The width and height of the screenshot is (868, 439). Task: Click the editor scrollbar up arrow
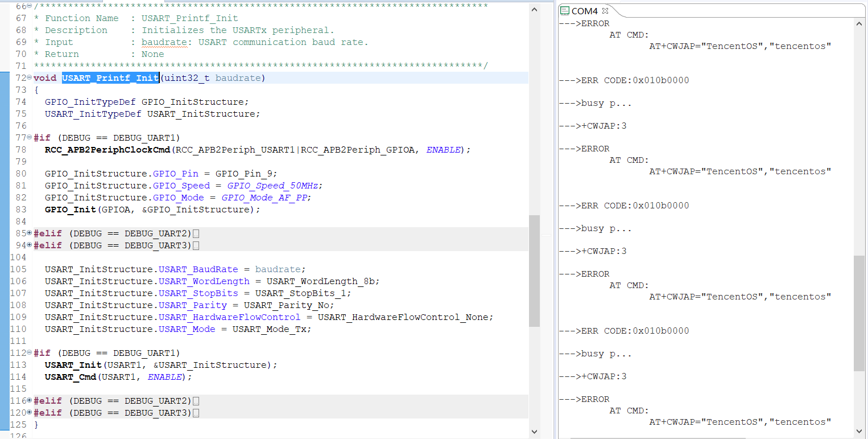tap(534, 10)
